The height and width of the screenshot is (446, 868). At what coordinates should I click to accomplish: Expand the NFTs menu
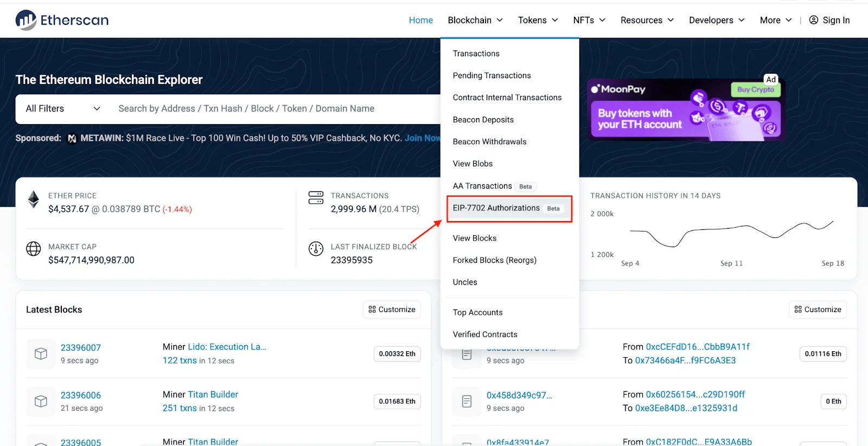tap(589, 20)
